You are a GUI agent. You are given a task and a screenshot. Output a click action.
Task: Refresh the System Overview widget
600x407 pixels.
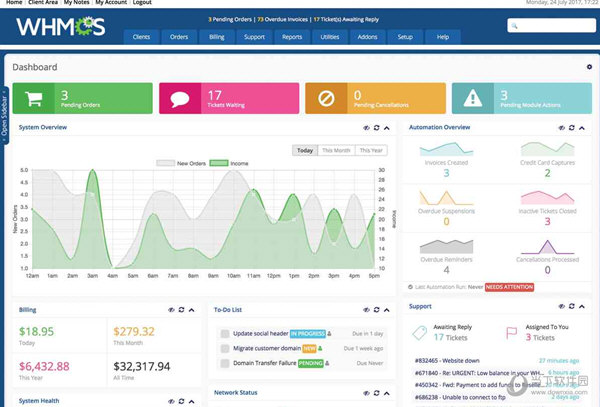pos(377,128)
